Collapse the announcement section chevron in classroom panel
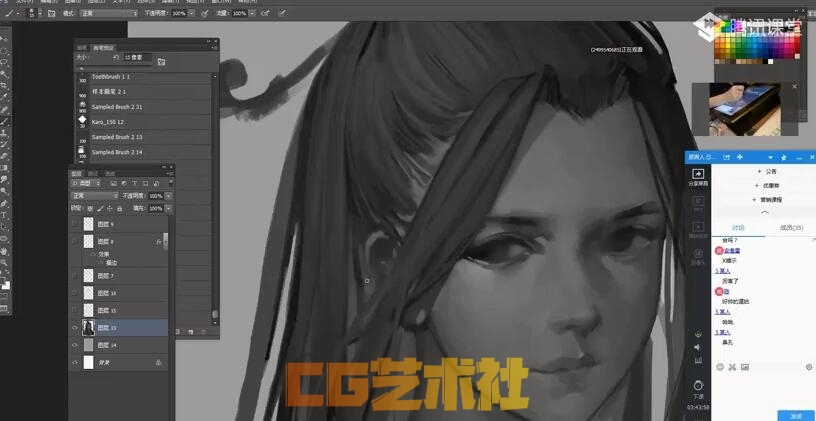The width and height of the screenshot is (816, 421). coord(764,212)
